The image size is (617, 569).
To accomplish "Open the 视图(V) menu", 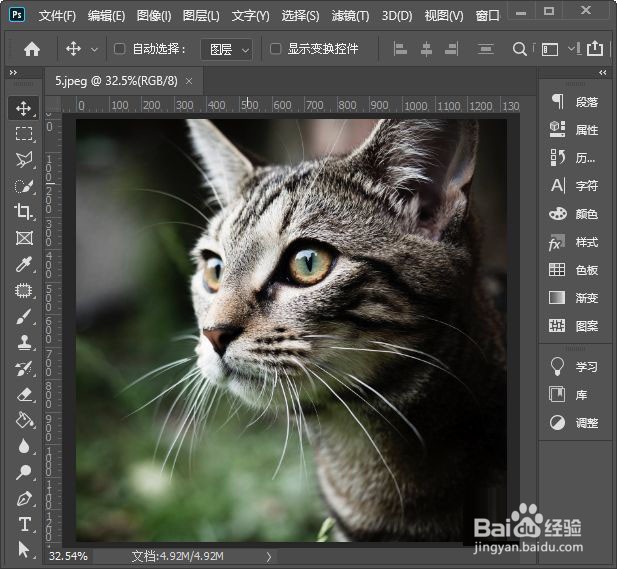I will coord(444,16).
